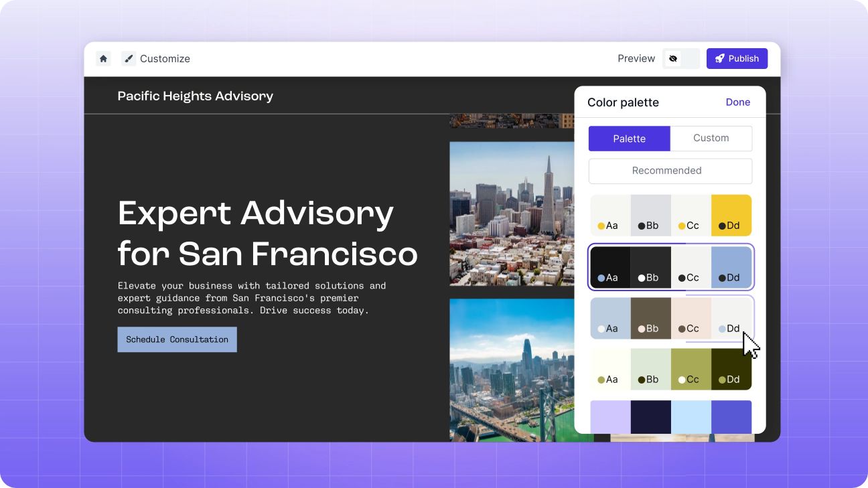The height and width of the screenshot is (488, 868).
Task: Click Done in Color palette panel
Action: [x=738, y=102]
